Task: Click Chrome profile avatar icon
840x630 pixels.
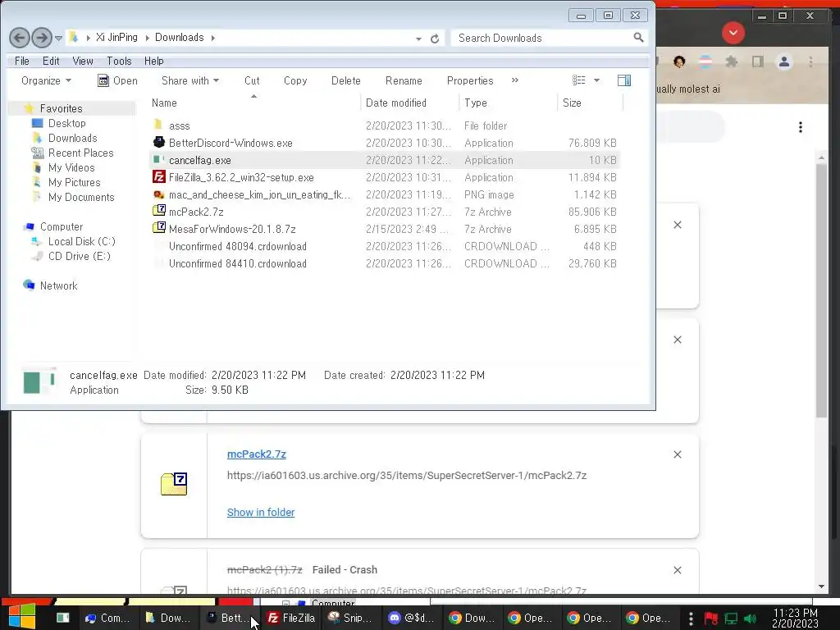Action: (x=784, y=62)
